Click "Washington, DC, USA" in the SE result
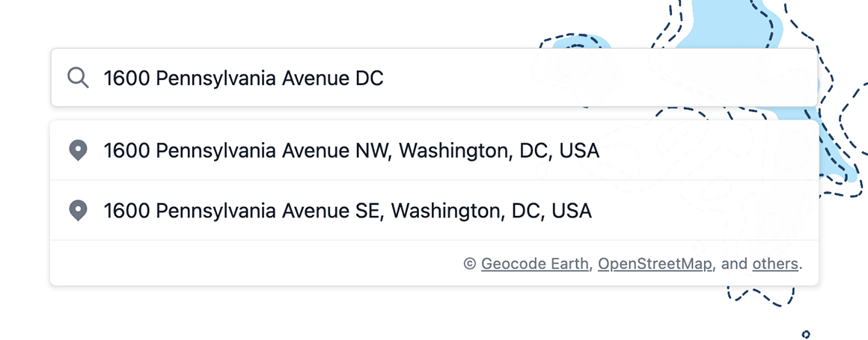Image resolution: width=868 pixels, height=340 pixels. pos(492,210)
